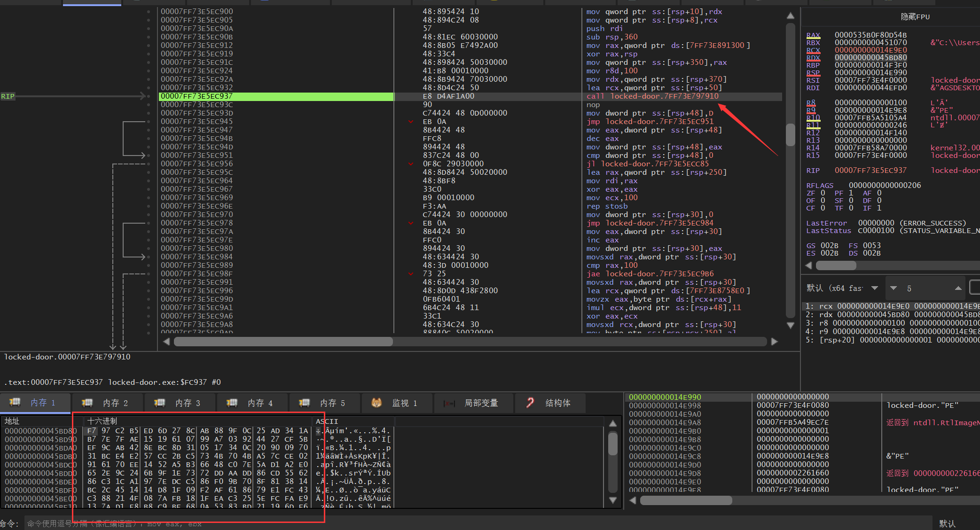Click the jump marker on the 0F8C 29030000 row
Viewport: 980px width, 530px height.
pos(411,164)
